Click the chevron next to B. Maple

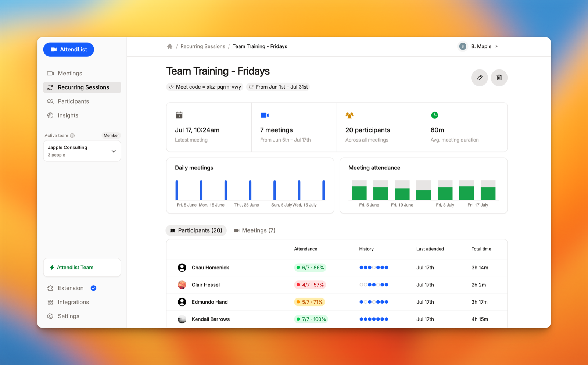(496, 46)
